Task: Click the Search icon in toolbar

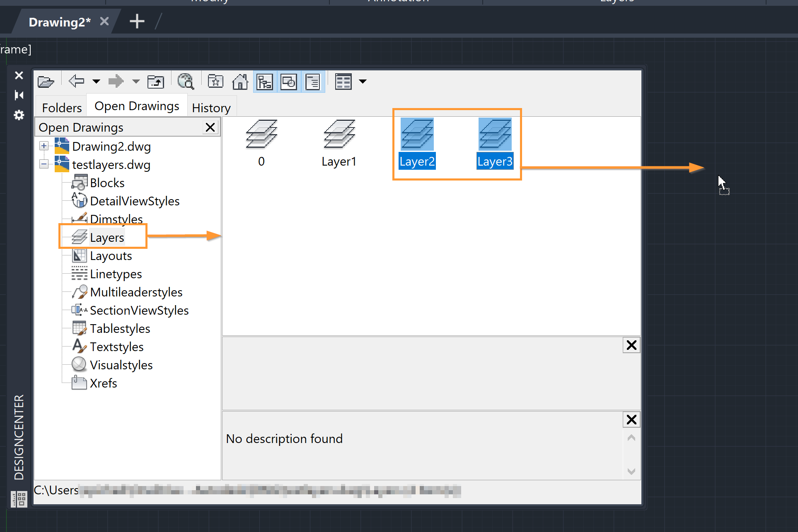Action: pyautogui.click(x=185, y=82)
